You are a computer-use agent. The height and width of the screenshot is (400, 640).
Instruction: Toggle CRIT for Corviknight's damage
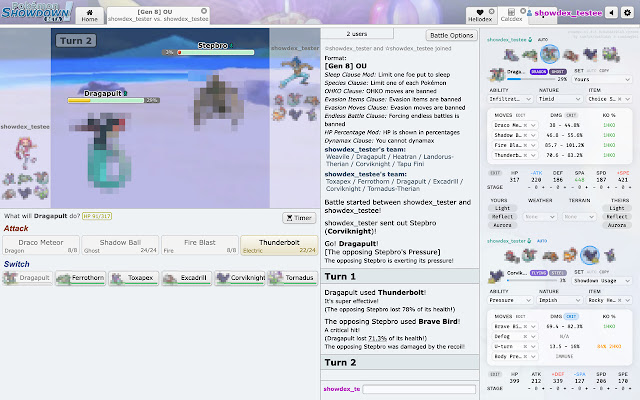point(573,317)
